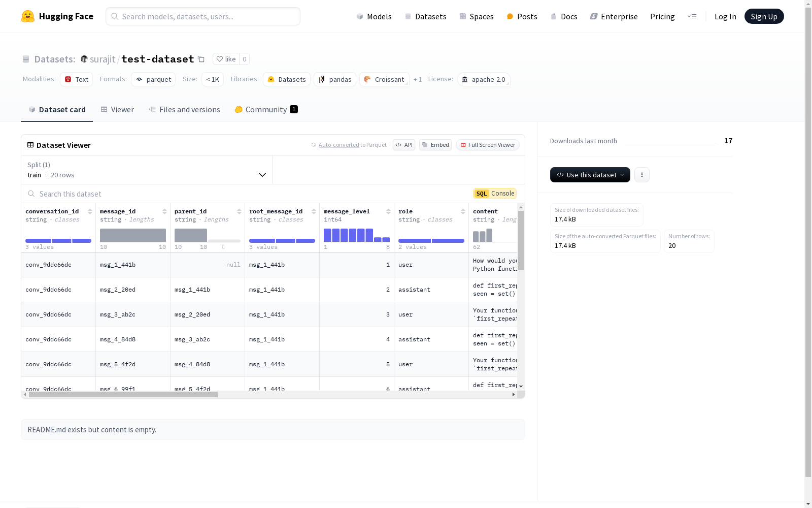Click the Hugging Face logo icon
Image resolution: width=812 pixels, height=508 pixels.
coord(28,16)
